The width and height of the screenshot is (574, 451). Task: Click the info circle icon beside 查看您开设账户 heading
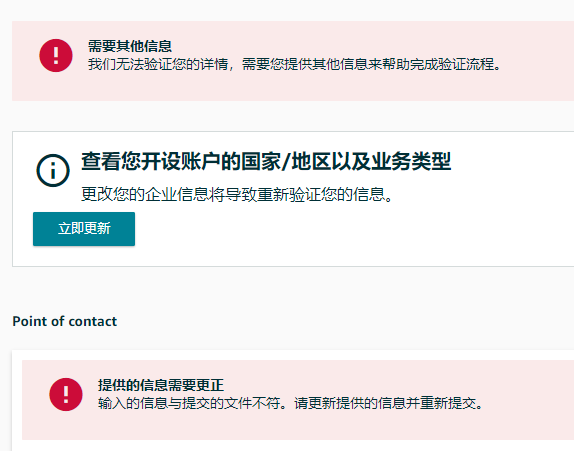tap(53, 171)
